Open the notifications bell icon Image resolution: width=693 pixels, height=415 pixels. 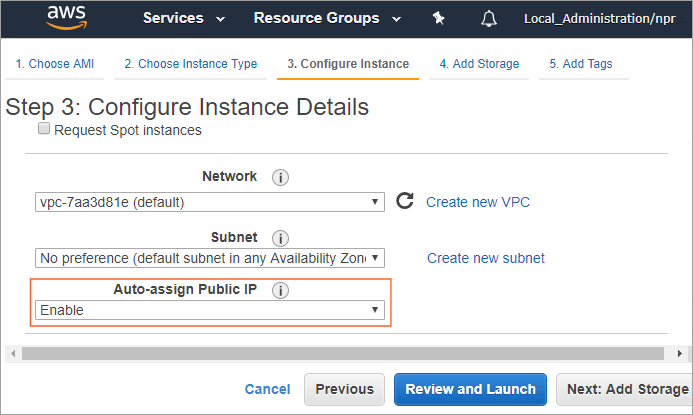coord(489,18)
